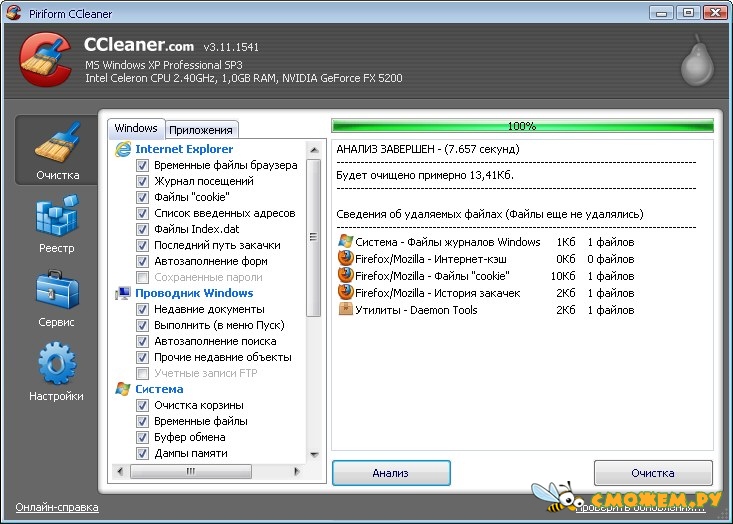Click Firefox icon beside Файлы "cookie" result
Image resolution: width=733 pixels, height=524 pixels.
pyautogui.click(x=345, y=276)
